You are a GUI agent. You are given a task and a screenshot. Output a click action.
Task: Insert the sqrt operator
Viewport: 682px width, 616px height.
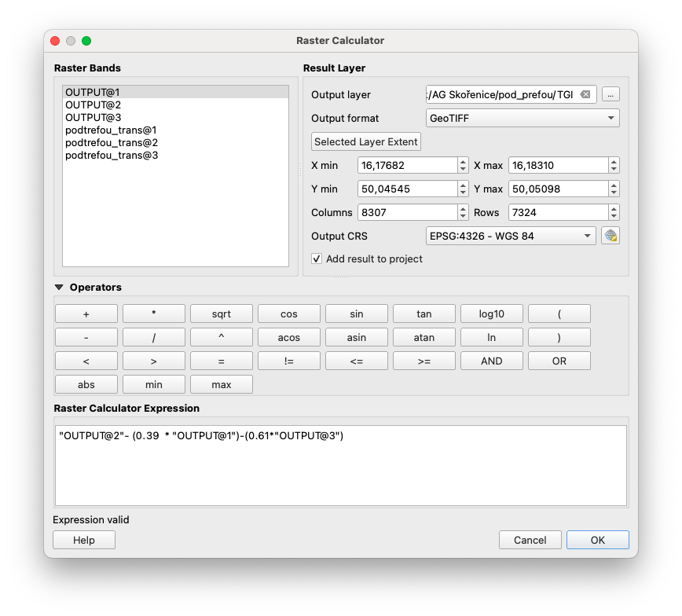(x=222, y=313)
